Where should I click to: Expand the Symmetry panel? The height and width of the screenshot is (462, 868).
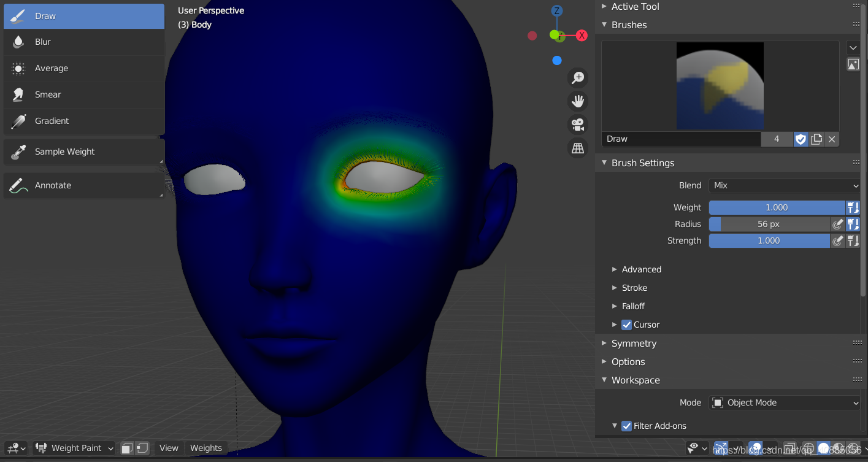click(604, 344)
